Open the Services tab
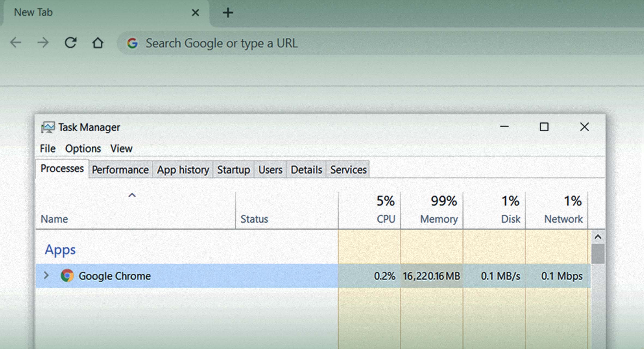 coord(348,170)
